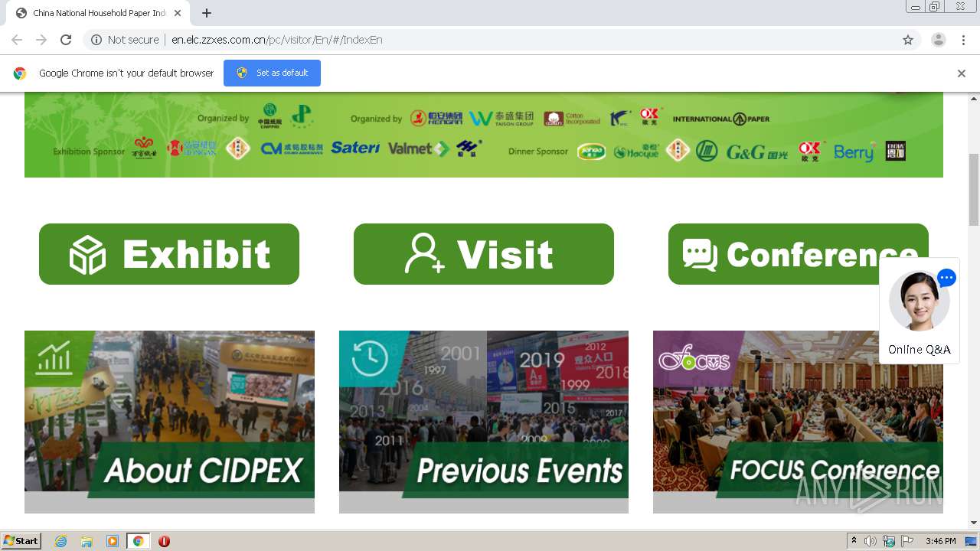This screenshot has height=551, width=980.
Task: Click the browser forward arrow
Action: 41,40
